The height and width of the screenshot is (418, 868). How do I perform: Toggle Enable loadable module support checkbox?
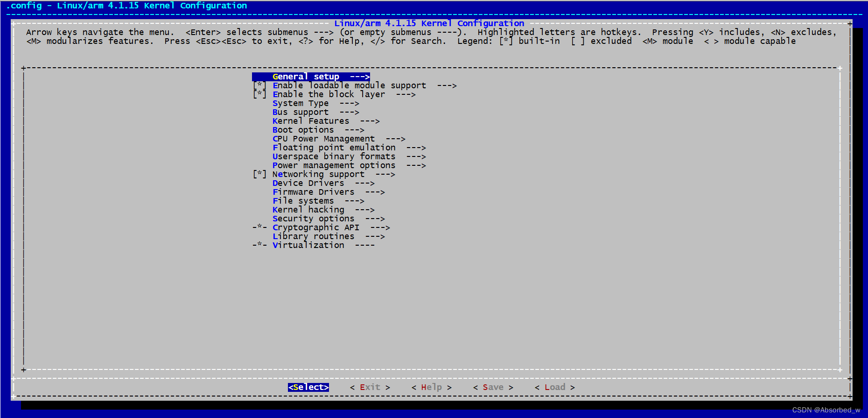tap(259, 85)
